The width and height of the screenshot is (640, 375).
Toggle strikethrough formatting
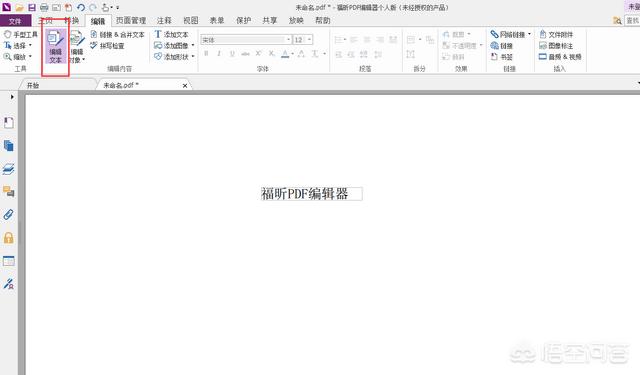tap(245, 53)
